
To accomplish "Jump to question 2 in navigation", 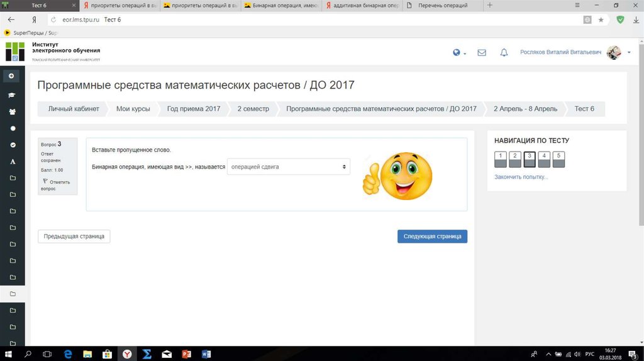I will coord(514,159).
